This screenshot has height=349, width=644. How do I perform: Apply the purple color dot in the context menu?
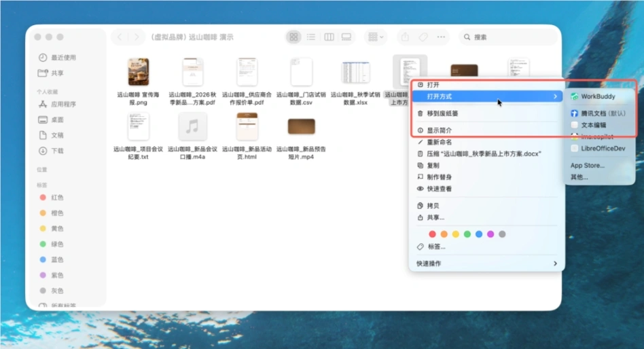[x=490, y=234]
